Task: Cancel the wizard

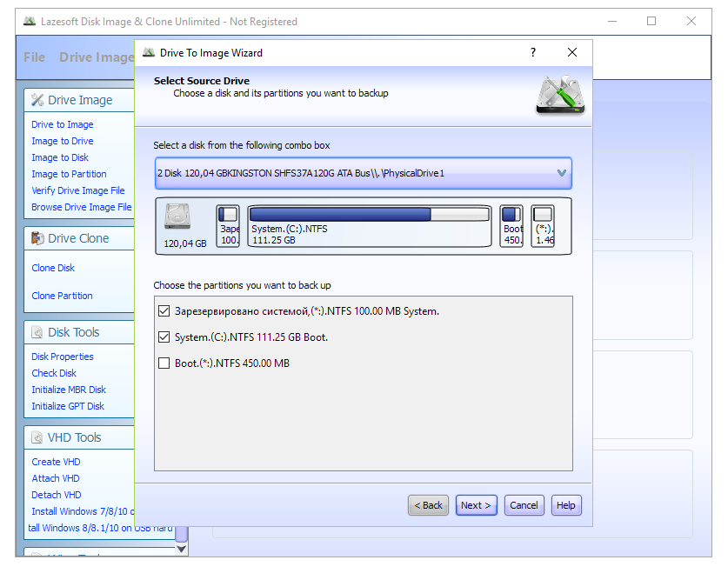Action: [x=524, y=505]
